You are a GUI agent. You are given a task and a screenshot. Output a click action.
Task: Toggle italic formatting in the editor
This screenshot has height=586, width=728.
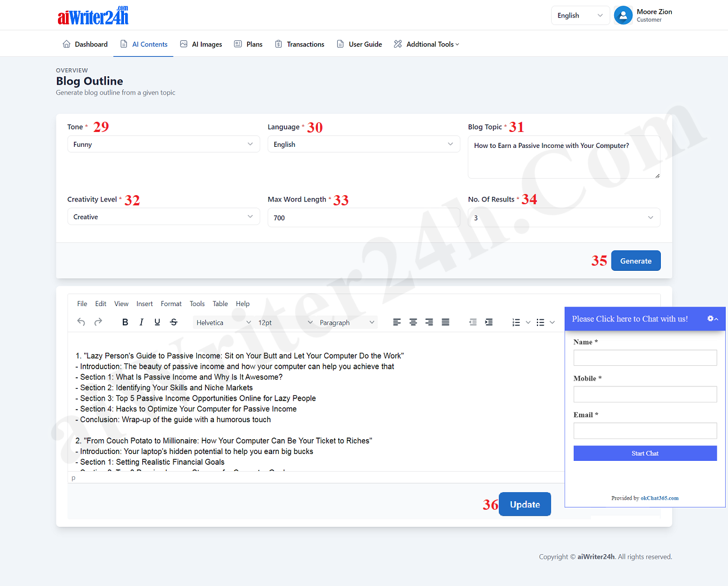(141, 322)
